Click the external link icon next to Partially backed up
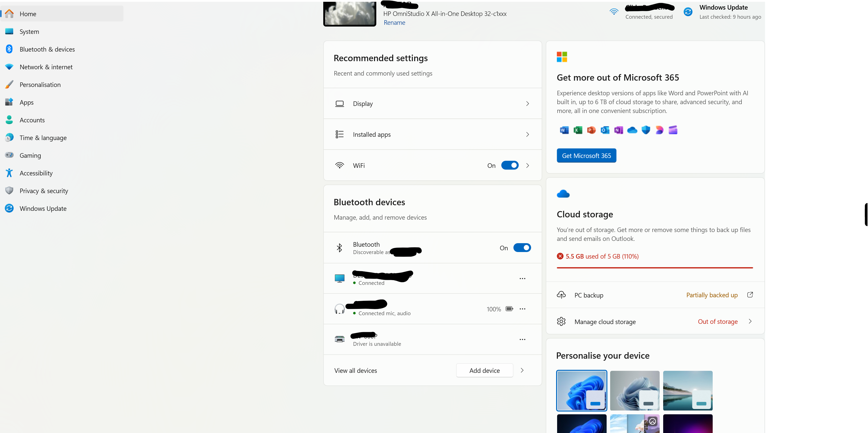Screen dimensions: 868x433 pos(750,295)
